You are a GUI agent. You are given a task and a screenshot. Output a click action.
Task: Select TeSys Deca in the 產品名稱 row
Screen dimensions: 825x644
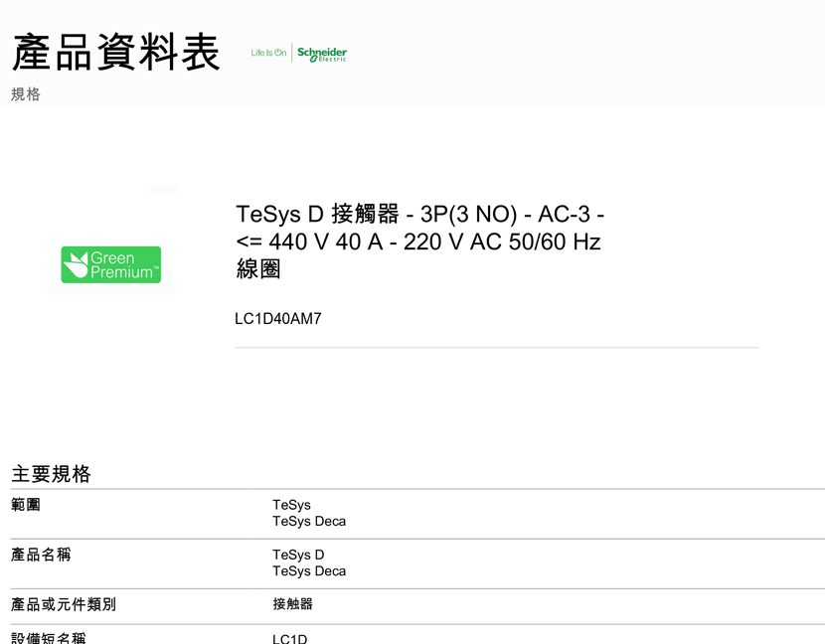[309, 571]
